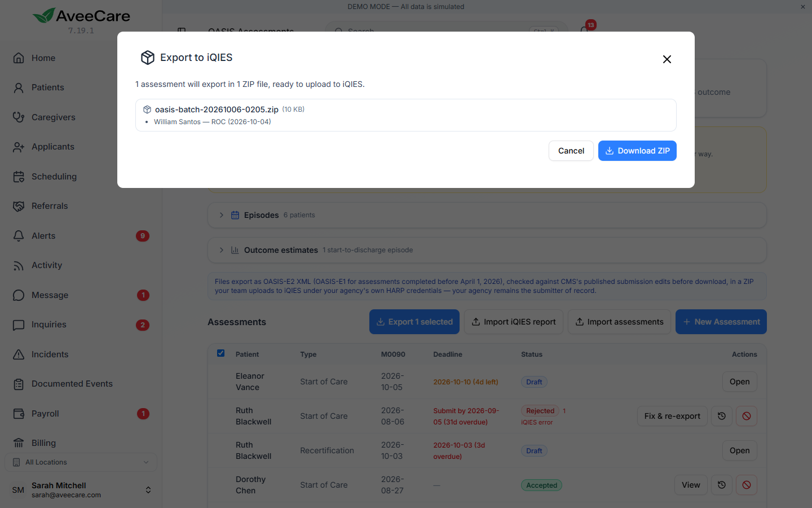Click the package icon beside the zip filename
The width and height of the screenshot is (812, 508).
147,110
